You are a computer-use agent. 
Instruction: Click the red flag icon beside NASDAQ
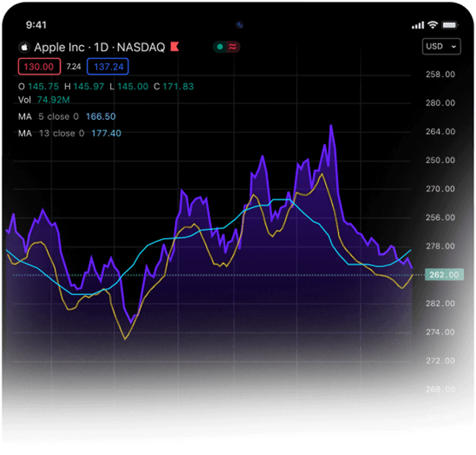tap(174, 47)
